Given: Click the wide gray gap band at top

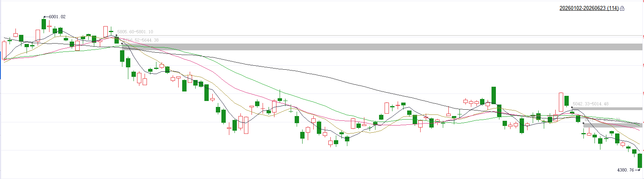Looking at the screenshot, I should point(382,47).
